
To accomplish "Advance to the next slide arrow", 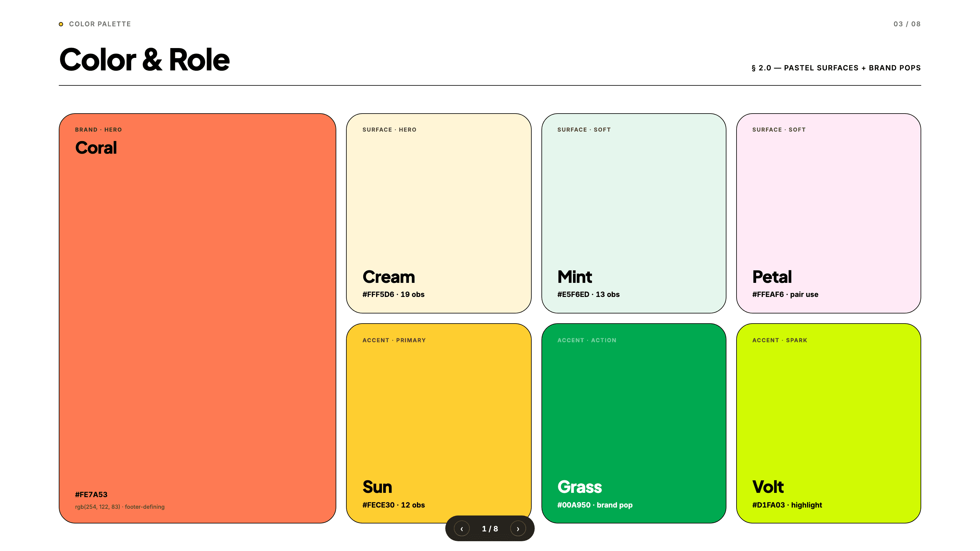I will 518,529.
